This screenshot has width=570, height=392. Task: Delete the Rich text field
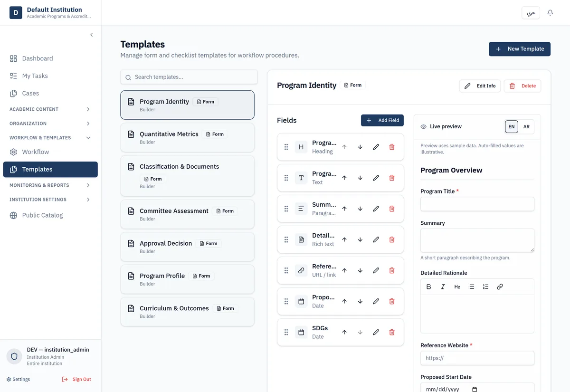pos(392,239)
